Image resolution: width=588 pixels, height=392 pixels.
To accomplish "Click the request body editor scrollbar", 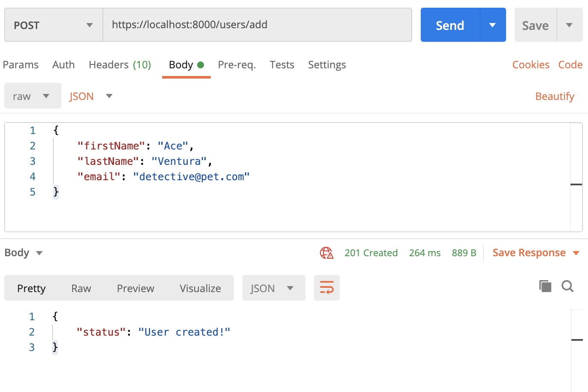I will pyautogui.click(x=576, y=177).
